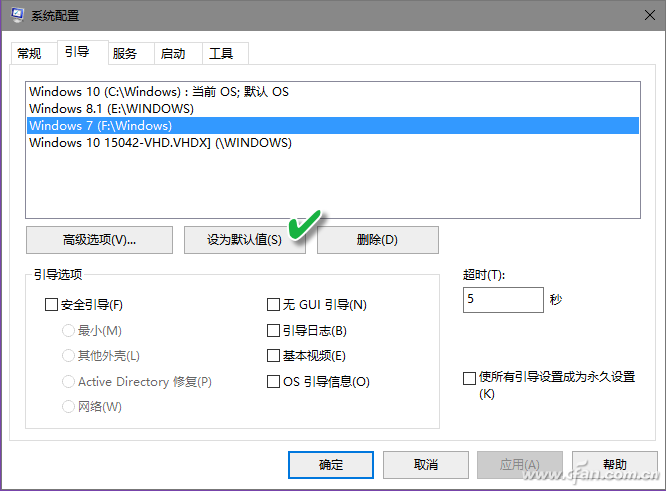The image size is (666, 491).
Task: Enable the 引导日志(B) checkbox
Action: coord(273,330)
